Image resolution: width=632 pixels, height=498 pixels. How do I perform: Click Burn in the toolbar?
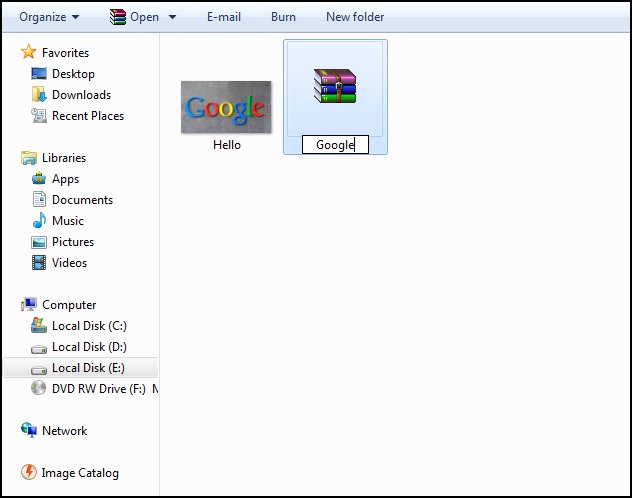click(x=283, y=17)
